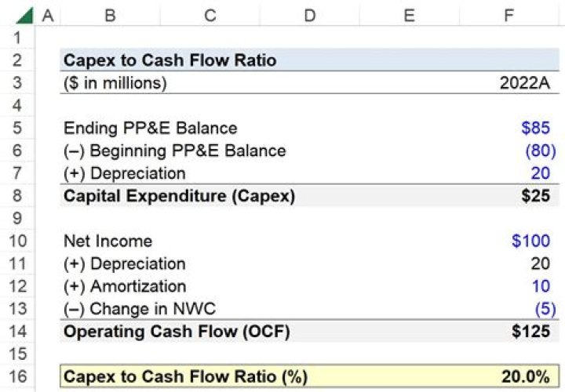565x392 pixels.
Task: Click the 2022A year header cell
Action: pos(525,83)
